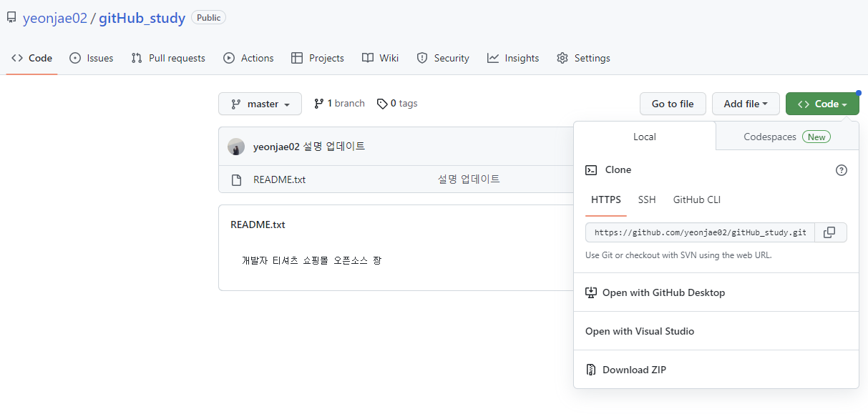Click the terminal icon beside Clone
This screenshot has height=414, width=868.
pos(591,170)
